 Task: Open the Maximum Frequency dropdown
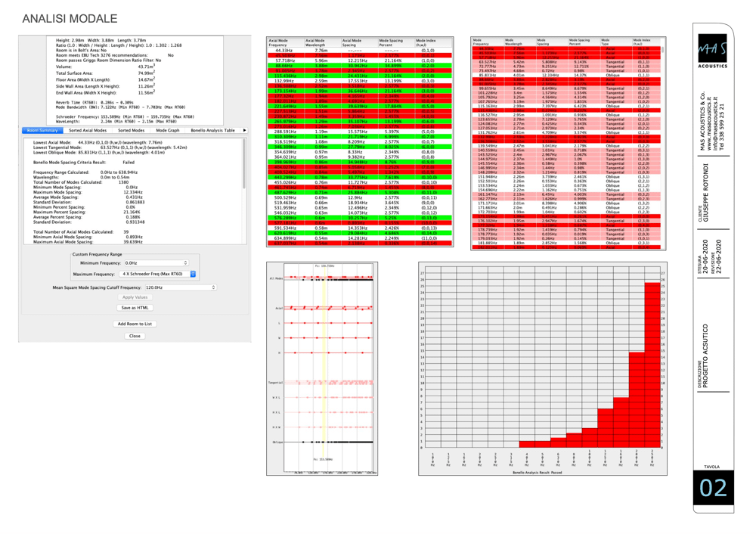(x=157, y=274)
